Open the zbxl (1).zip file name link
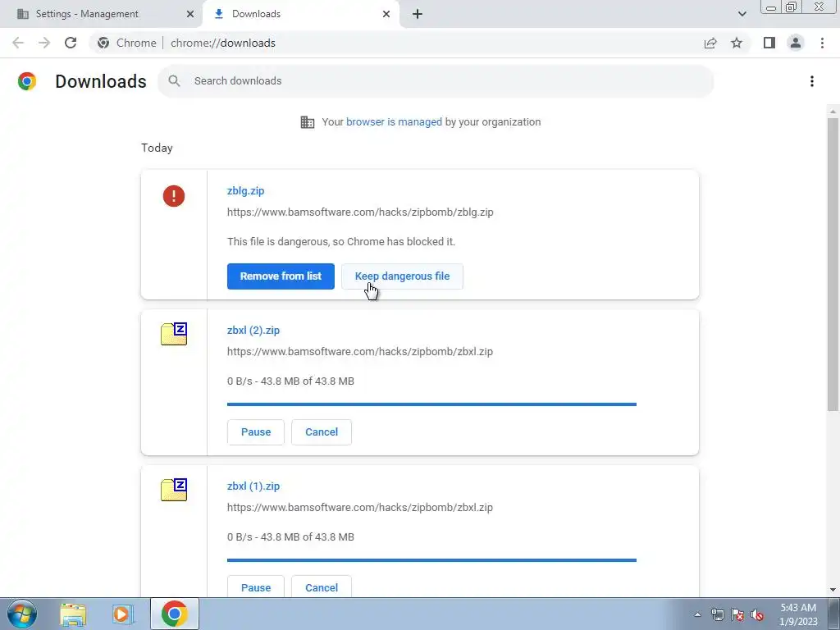840x630 pixels. 253,486
